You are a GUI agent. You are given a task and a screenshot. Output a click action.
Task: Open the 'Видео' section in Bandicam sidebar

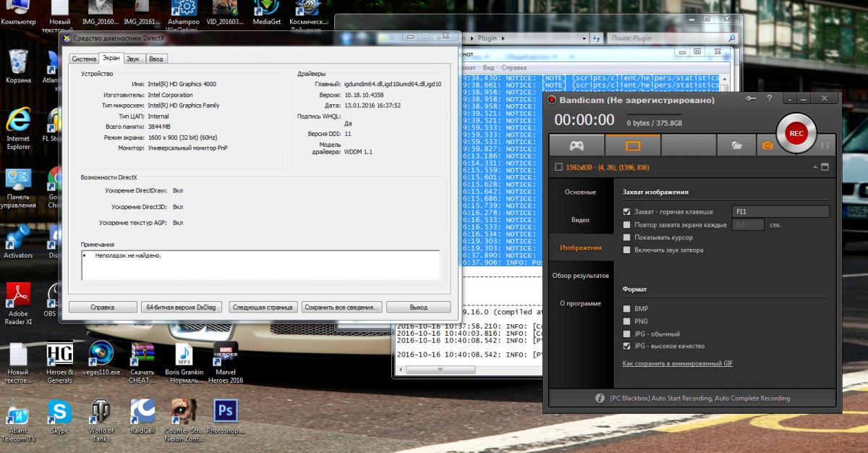[580, 219]
